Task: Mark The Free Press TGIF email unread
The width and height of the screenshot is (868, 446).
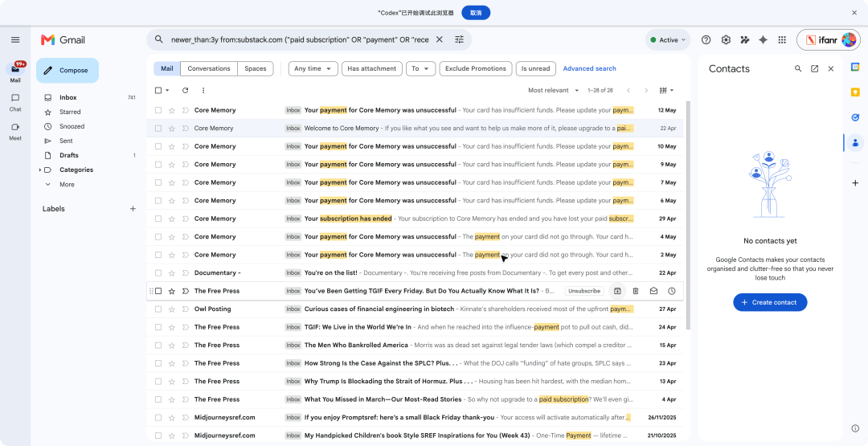Action: (x=653, y=291)
